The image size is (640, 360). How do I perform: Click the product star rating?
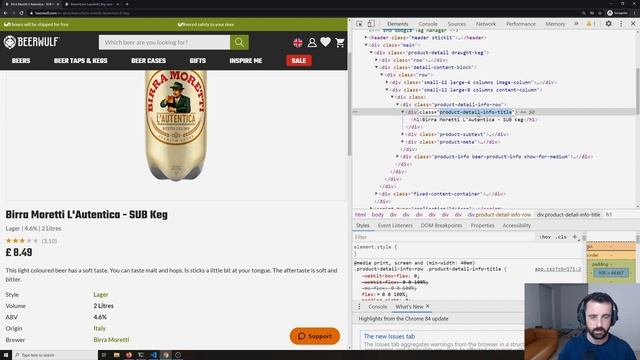click(x=22, y=241)
